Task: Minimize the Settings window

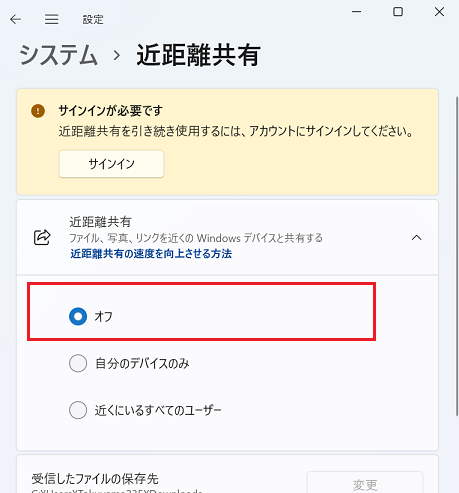Action: pyautogui.click(x=357, y=12)
